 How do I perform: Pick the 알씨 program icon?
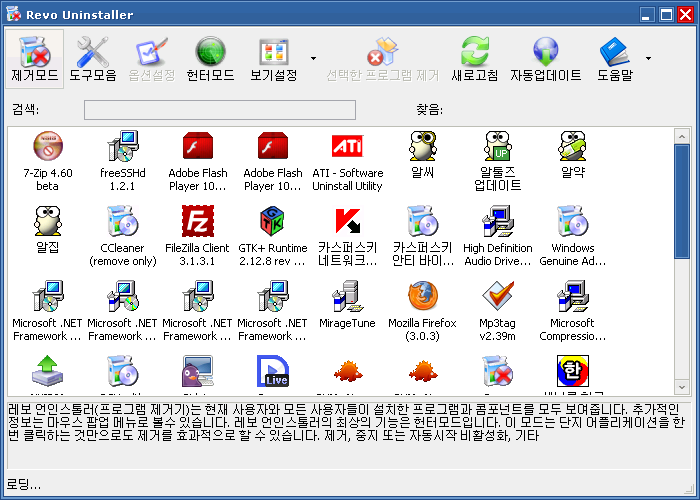422,155
